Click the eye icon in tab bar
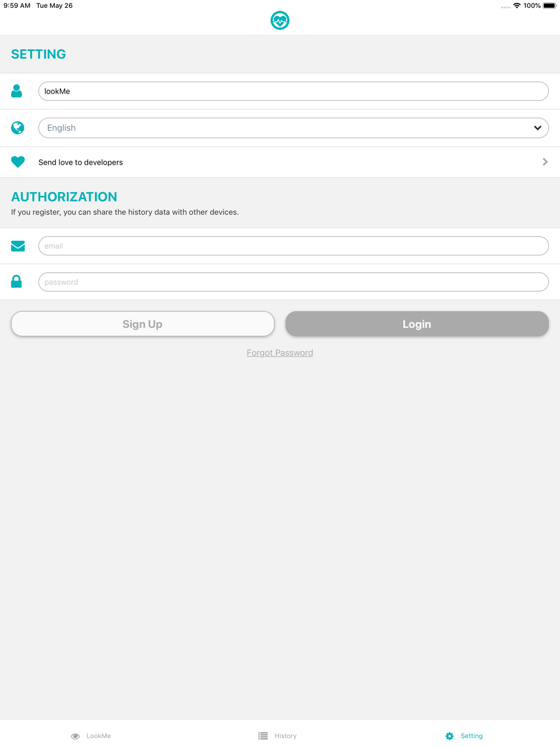The image size is (560, 747). pos(75,736)
